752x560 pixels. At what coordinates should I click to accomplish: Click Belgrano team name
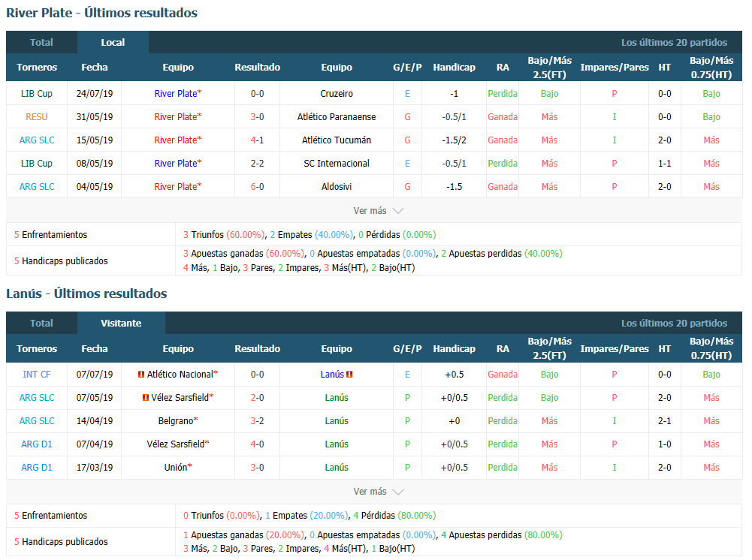coord(176,421)
